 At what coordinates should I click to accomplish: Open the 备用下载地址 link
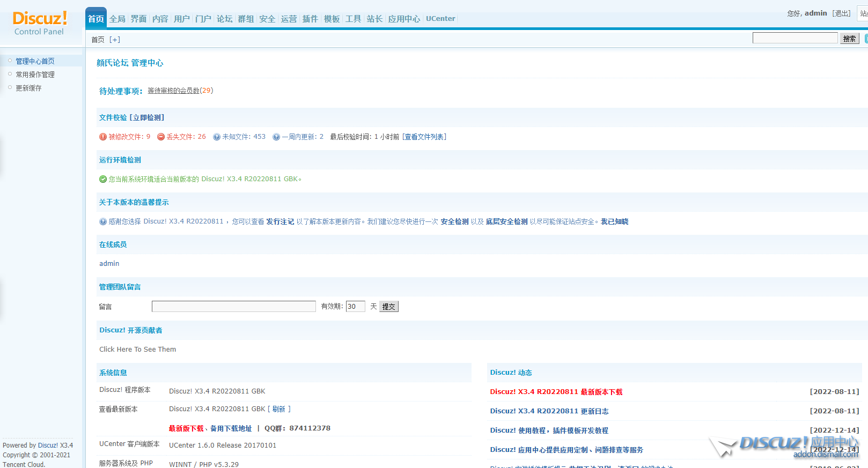[231, 428]
